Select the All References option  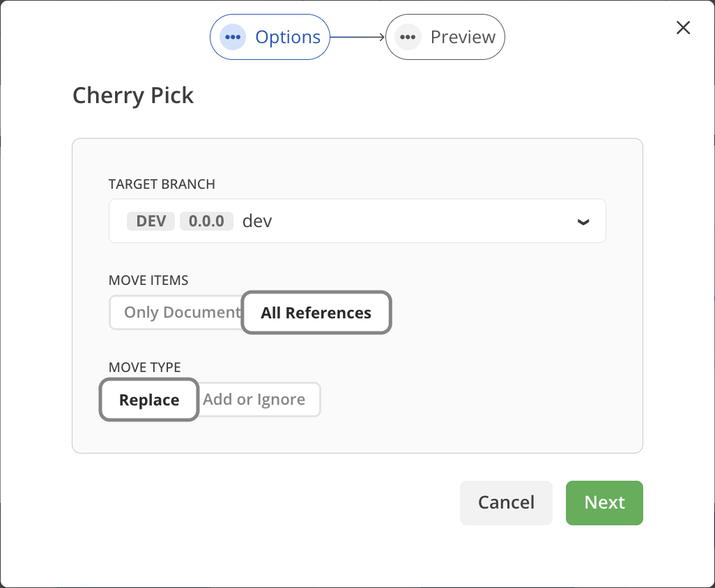(316, 313)
